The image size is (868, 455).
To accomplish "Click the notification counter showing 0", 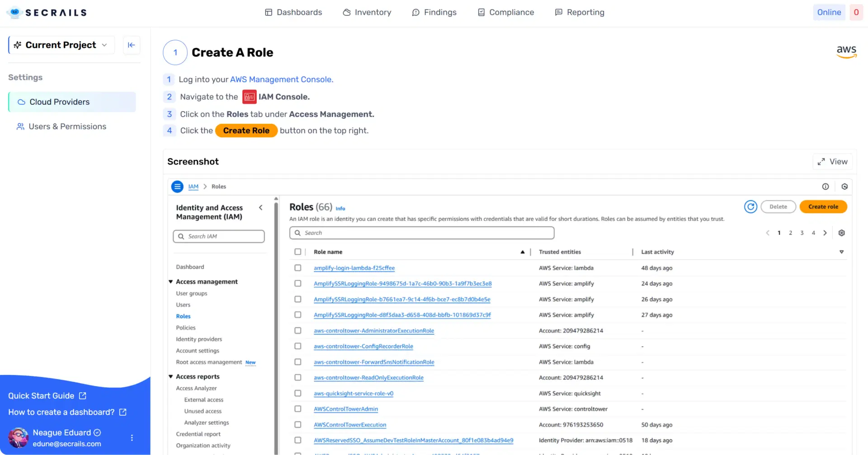I will [x=856, y=12].
